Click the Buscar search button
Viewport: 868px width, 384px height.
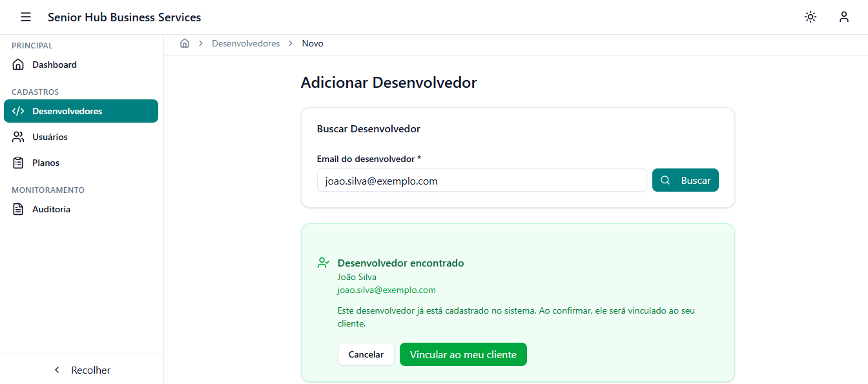pos(685,181)
